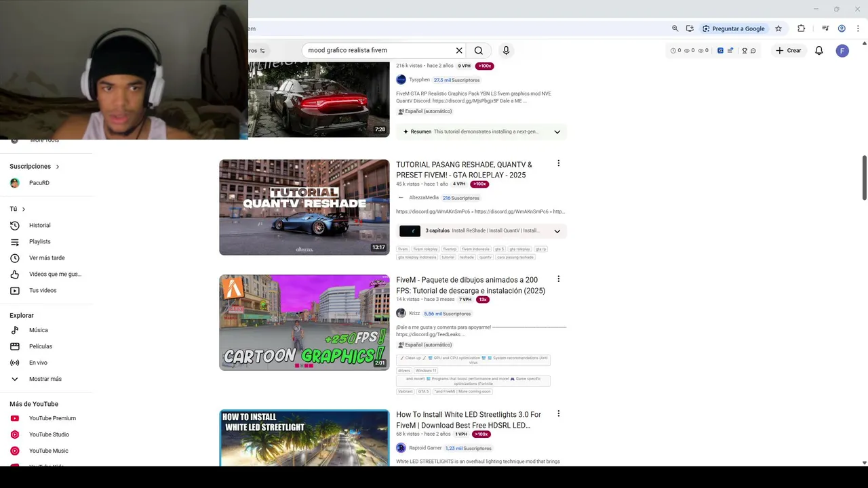Open options for Paquete de dibujos animados video
The width and height of the screenshot is (868, 488).
[558, 279]
